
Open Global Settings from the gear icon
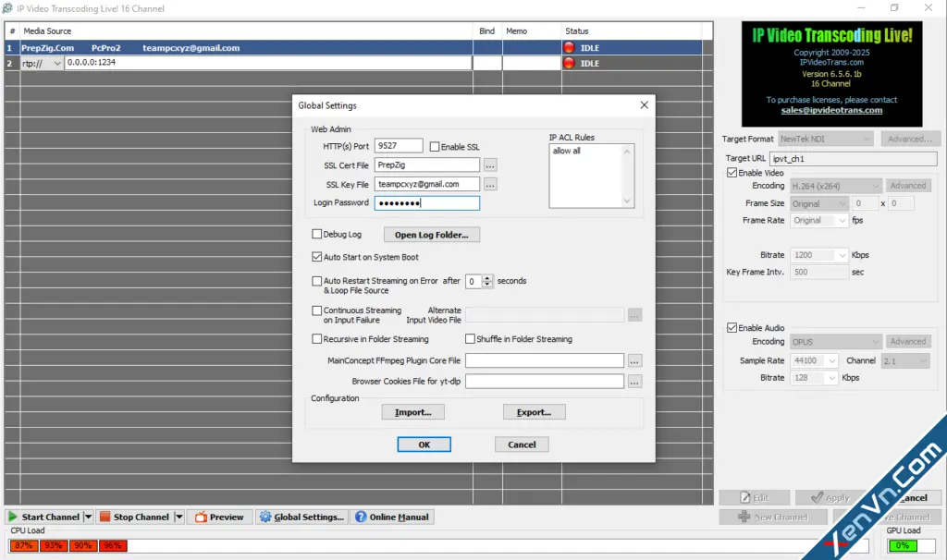[265, 517]
